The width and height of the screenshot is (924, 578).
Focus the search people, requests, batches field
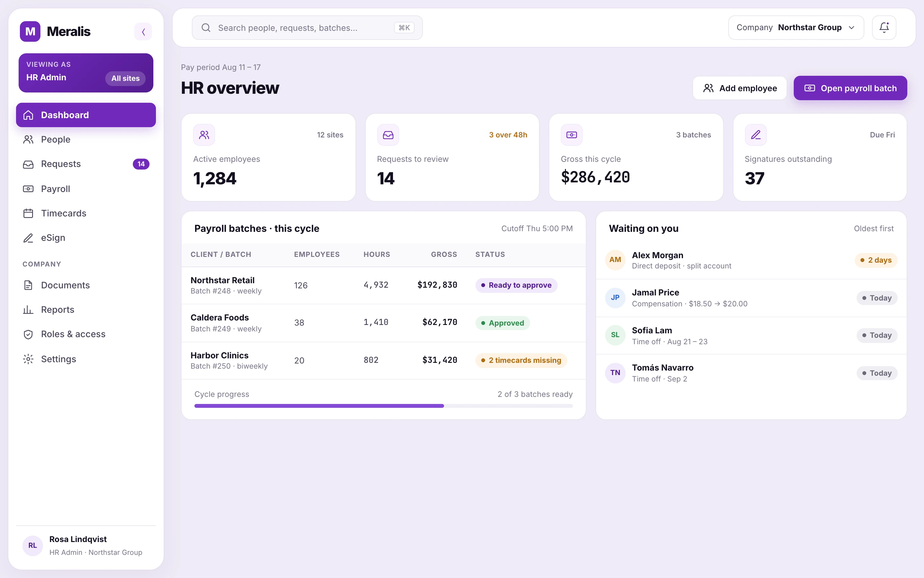click(x=307, y=28)
